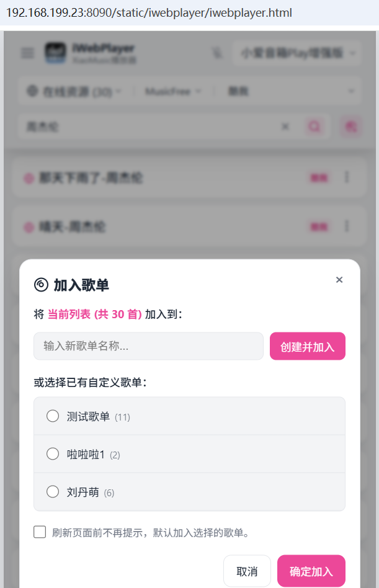This screenshot has height=588, width=379.
Task: Click the pink search magnifier icon
Action: (315, 127)
